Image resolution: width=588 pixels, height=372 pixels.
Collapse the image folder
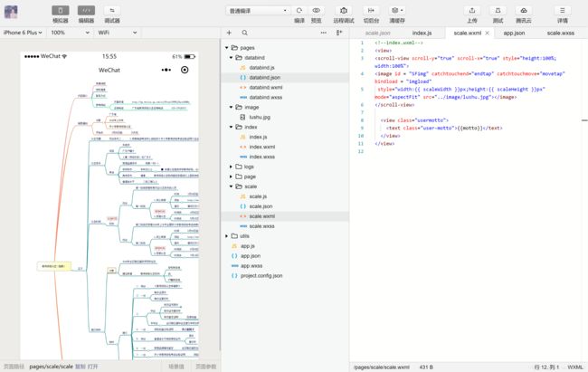tap(231, 107)
